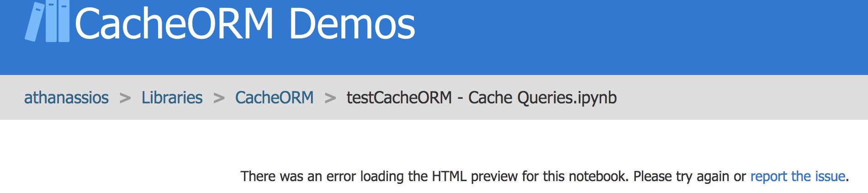868x193 pixels.
Task: Click the rightmost upright book in the logo
Action: coord(64,22)
